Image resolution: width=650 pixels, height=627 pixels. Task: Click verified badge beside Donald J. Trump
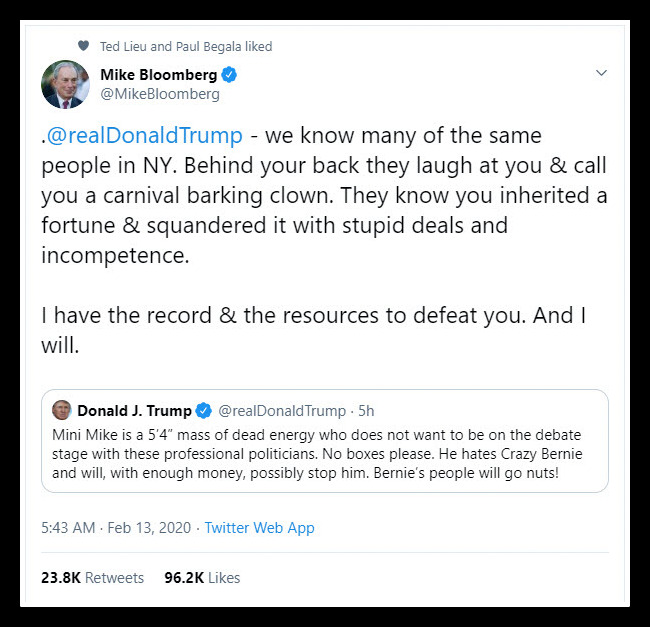click(203, 410)
